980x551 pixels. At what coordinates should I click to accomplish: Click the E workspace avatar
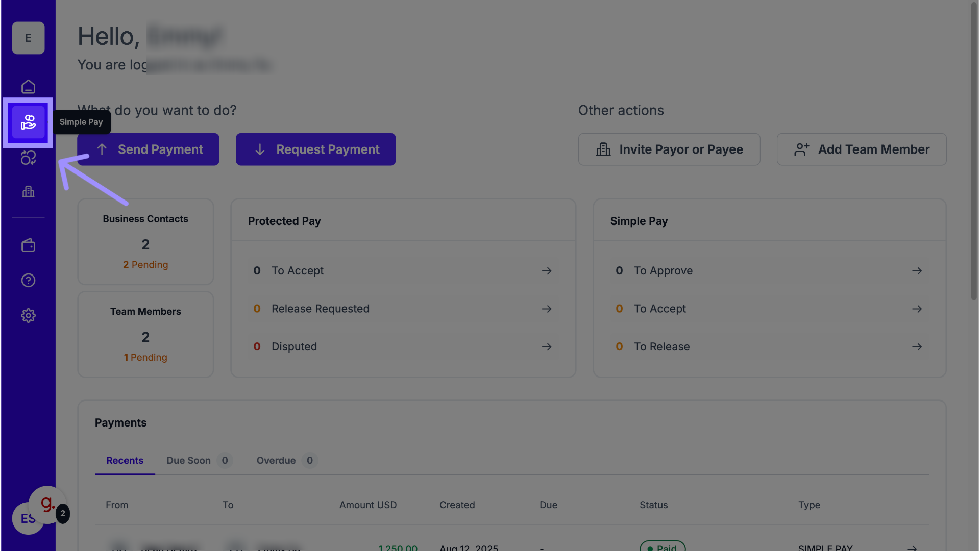tap(28, 38)
